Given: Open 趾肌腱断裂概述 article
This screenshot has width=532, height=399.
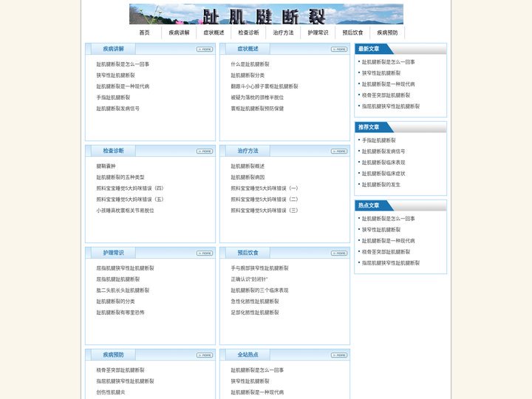Looking at the screenshot, I should pos(248,166).
